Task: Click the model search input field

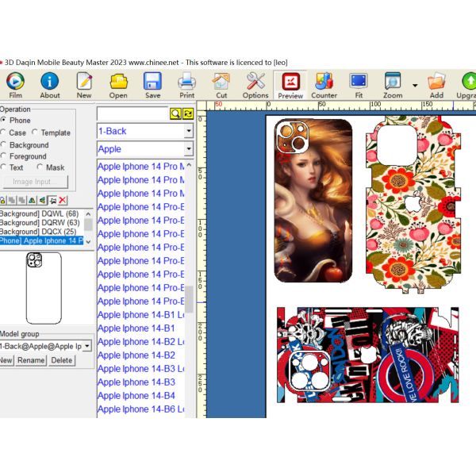Action: pyautogui.click(x=132, y=114)
